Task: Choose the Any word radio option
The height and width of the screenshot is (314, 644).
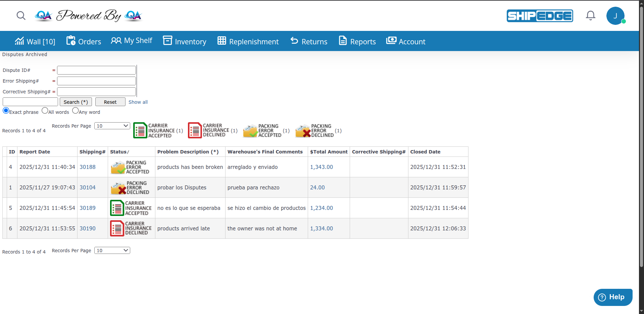Action: click(x=76, y=110)
